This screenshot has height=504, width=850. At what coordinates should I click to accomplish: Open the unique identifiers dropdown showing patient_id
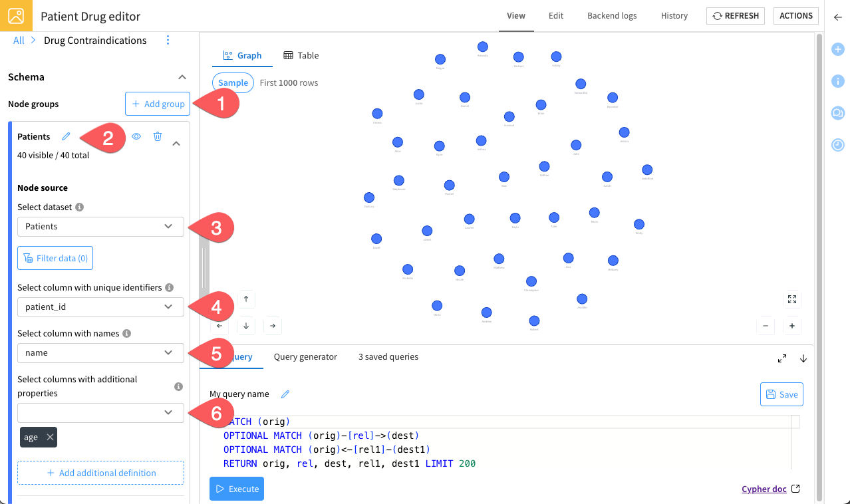100,307
